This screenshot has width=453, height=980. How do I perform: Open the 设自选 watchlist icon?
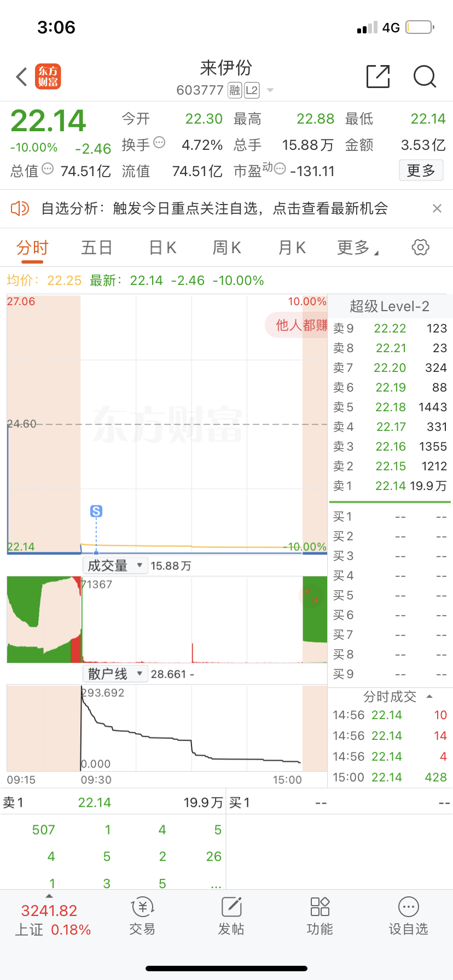point(409,917)
